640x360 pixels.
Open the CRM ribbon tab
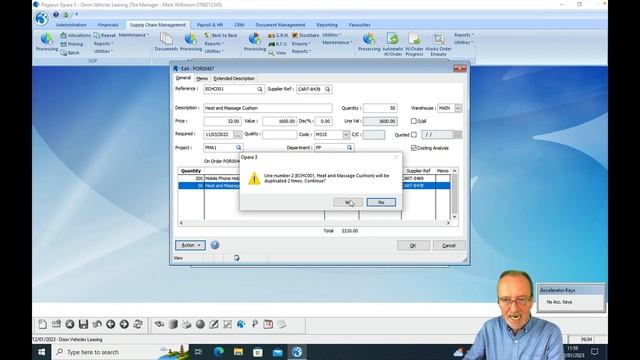(x=239, y=25)
